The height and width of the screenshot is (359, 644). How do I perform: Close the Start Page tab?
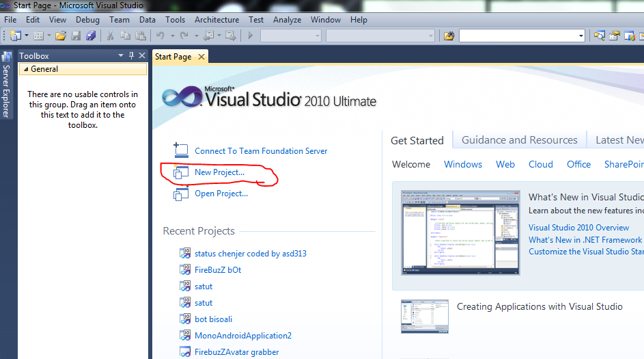click(201, 57)
